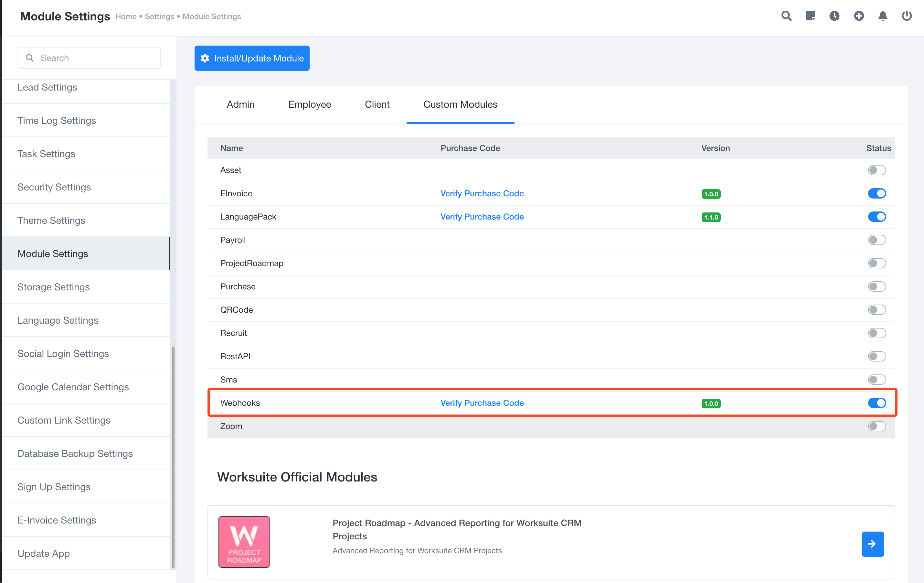
Task: Disable the EInvoice module toggle
Action: point(876,193)
